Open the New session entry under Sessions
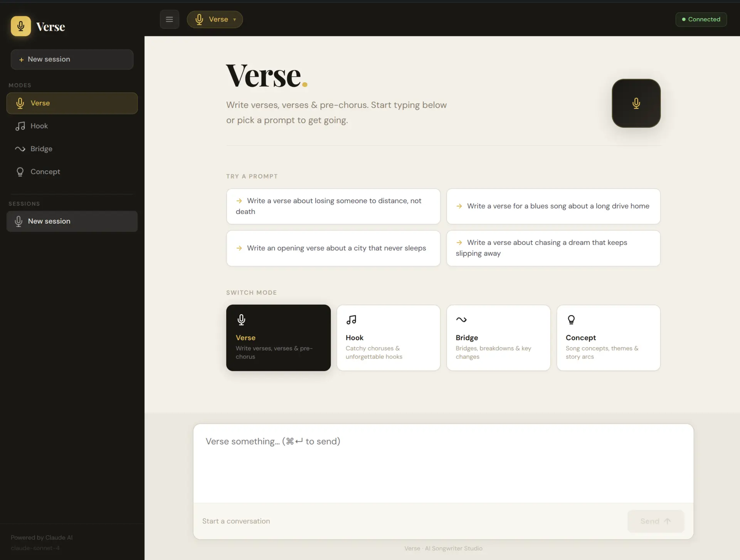740x560 pixels. (72, 221)
